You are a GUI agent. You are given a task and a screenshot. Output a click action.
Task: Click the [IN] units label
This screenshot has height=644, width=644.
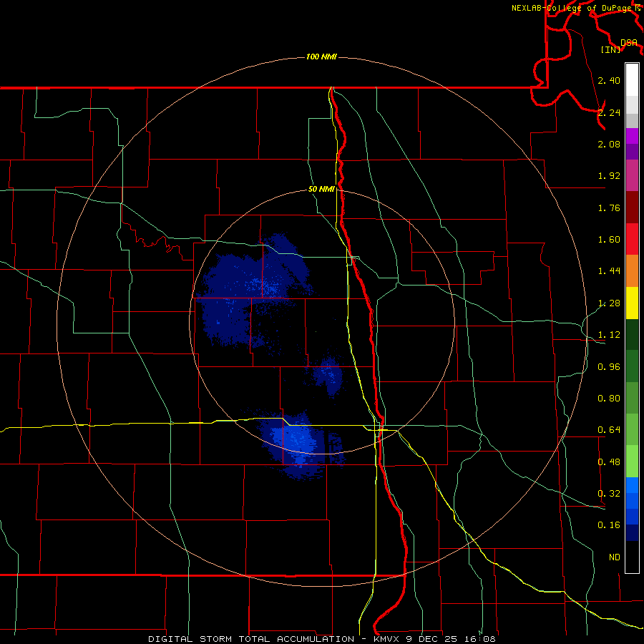tap(610, 49)
